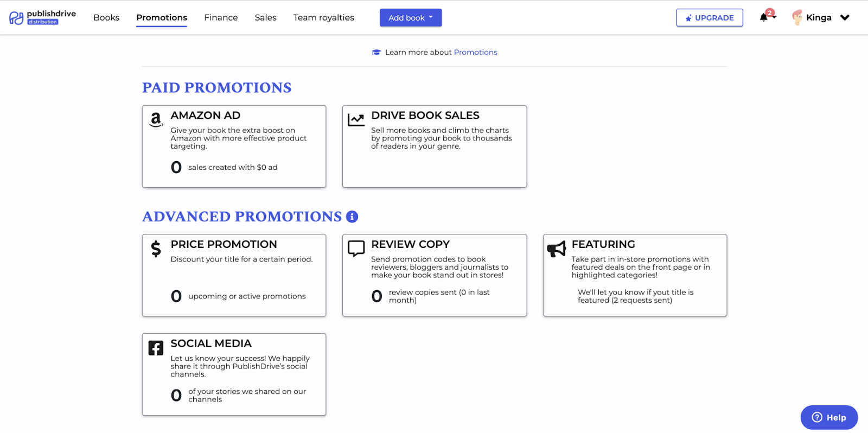Click the PublishDrive logo
This screenshot has height=433, width=868.
[42, 17]
